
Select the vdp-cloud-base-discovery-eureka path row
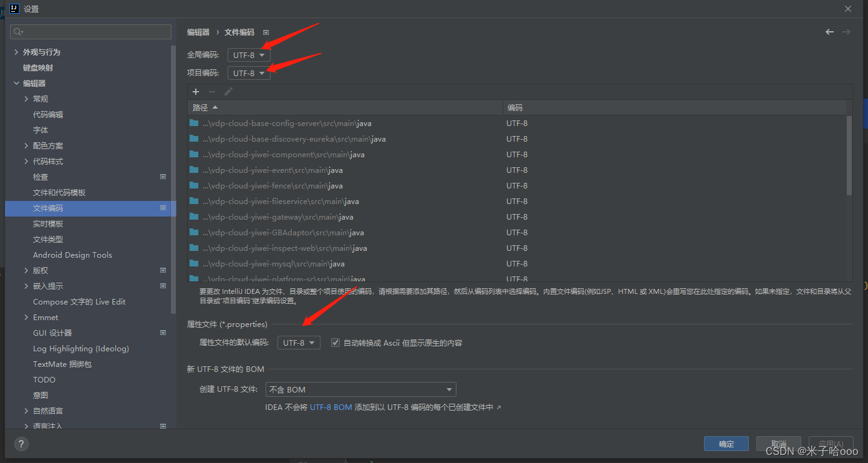click(x=516, y=139)
